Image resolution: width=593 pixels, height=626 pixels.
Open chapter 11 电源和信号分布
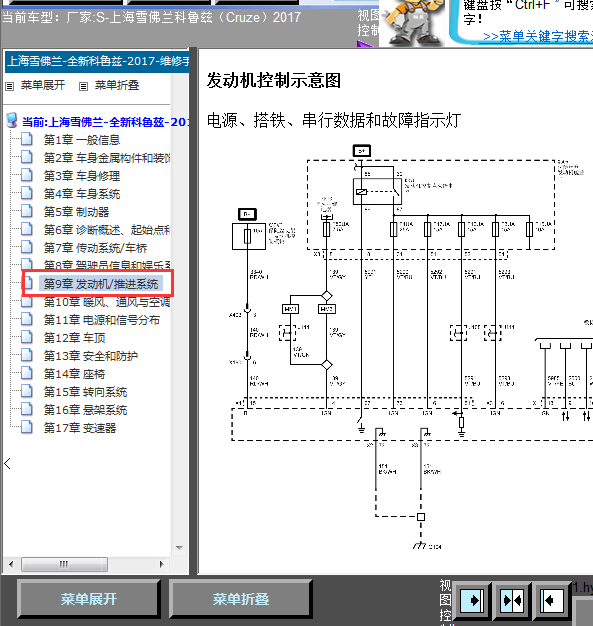tap(101, 320)
